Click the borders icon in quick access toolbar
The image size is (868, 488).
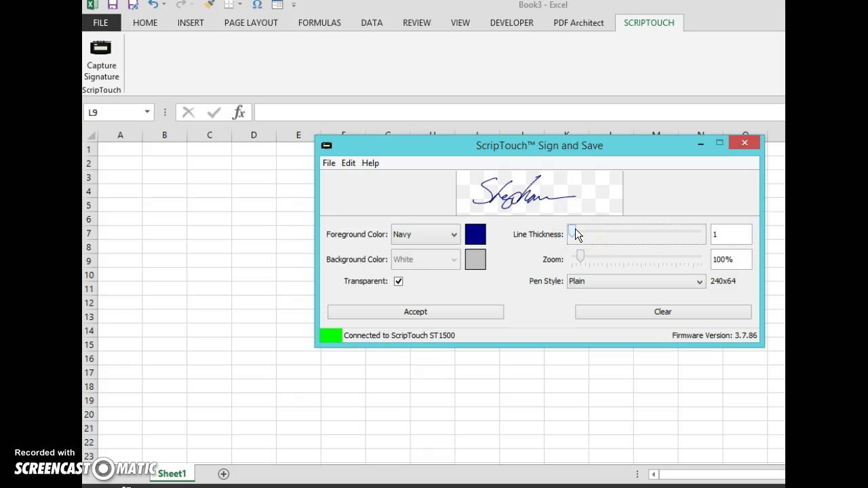pyautogui.click(x=229, y=4)
